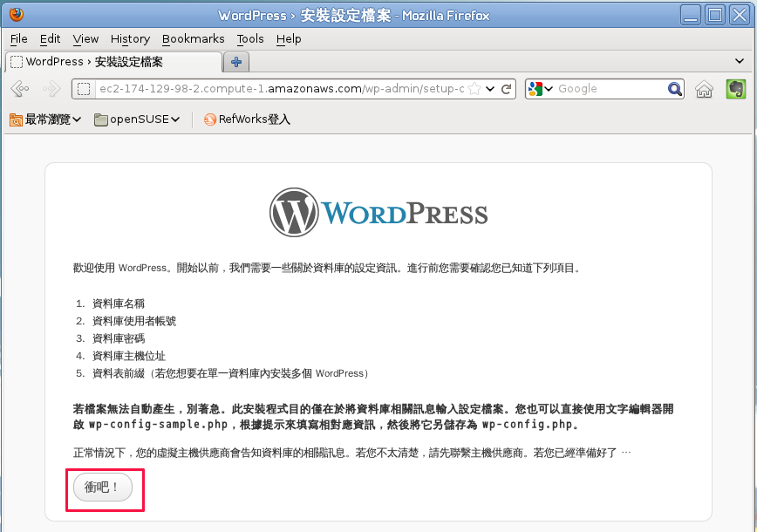Click the search magnifier icon

coord(674,89)
